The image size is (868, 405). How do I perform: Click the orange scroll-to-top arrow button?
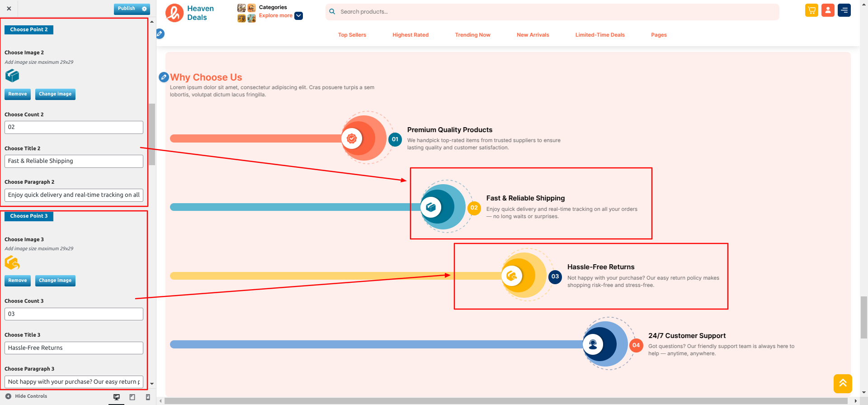coord(843,384)
